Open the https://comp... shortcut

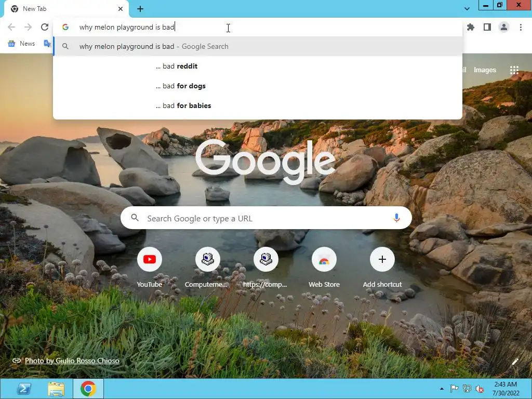[x=265, y=268]
